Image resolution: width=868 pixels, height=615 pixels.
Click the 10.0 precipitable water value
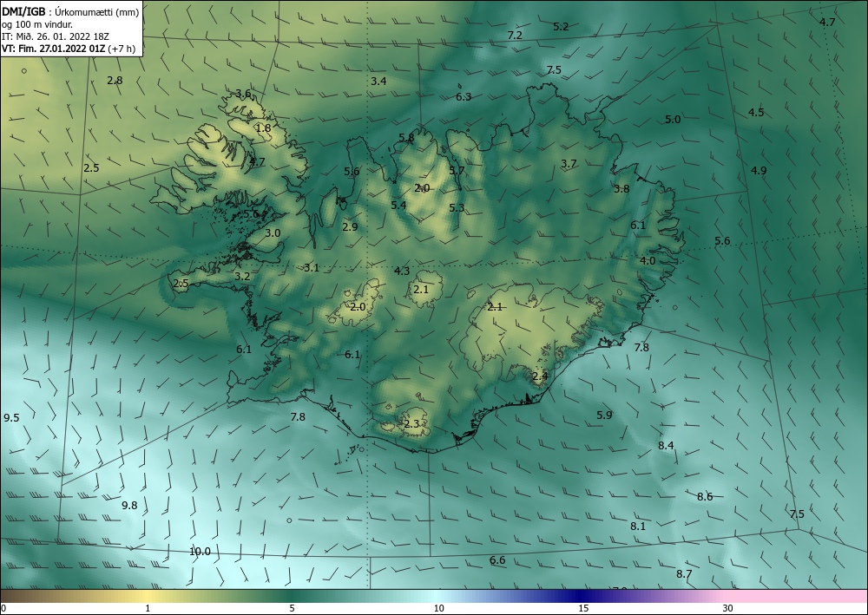[200, 552]
